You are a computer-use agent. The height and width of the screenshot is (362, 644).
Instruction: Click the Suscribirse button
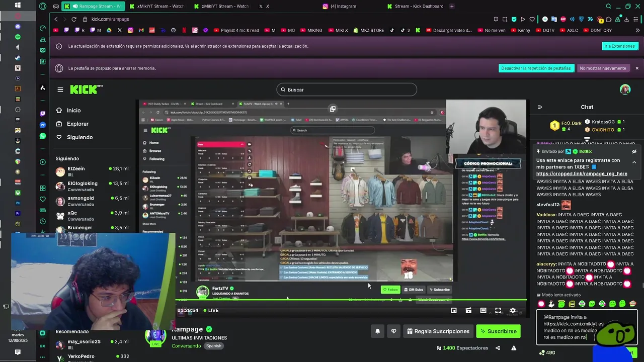coord(499,331)
